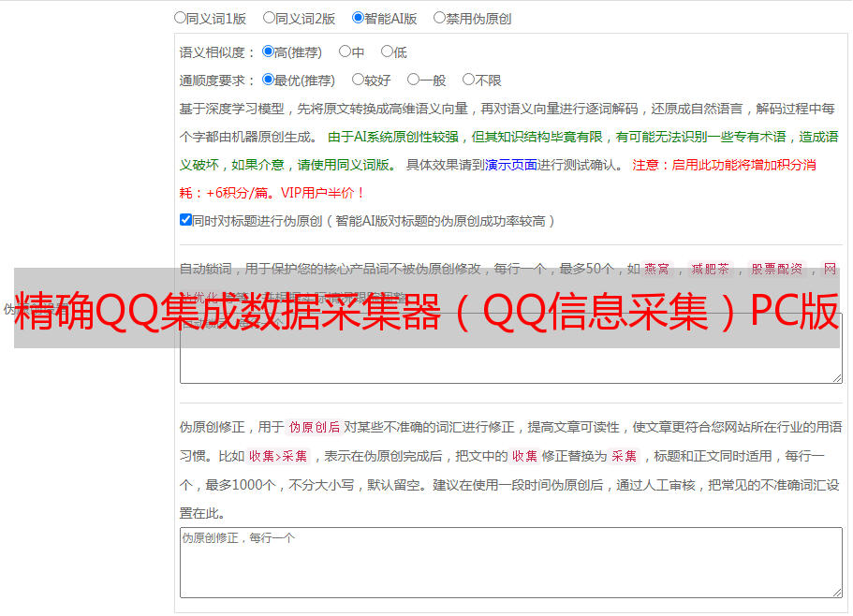The height and width of the screenshot is (616, 853).
Task: Click the 收集>采集 example rule
Action: [x=278, y=456]
